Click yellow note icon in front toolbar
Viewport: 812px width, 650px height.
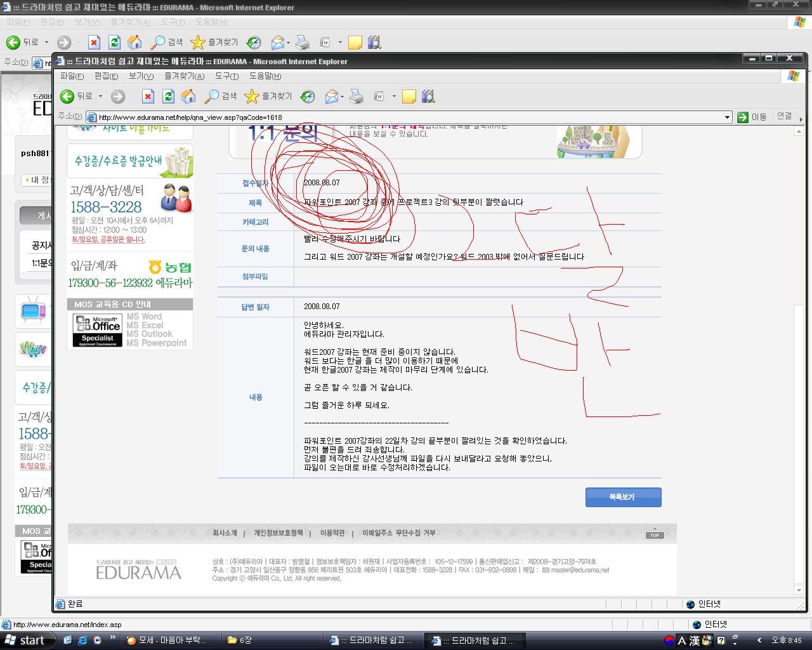pyautogui.click(x=409, y=96)
